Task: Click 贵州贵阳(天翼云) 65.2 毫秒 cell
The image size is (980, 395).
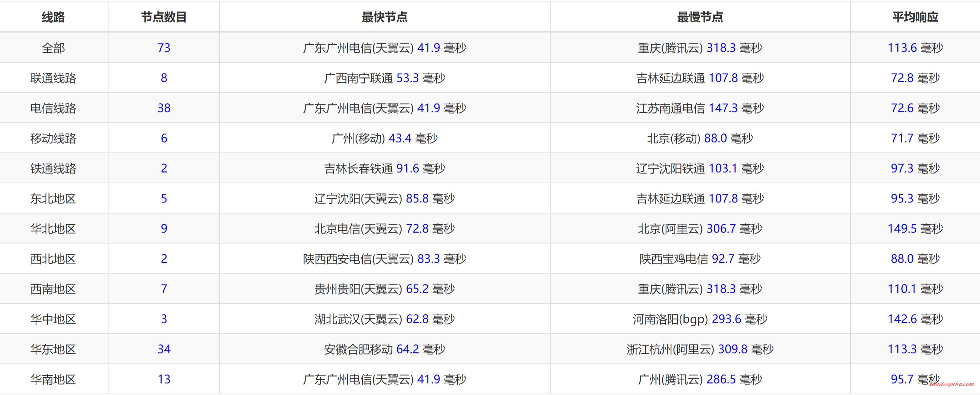Action: [384, 289]
